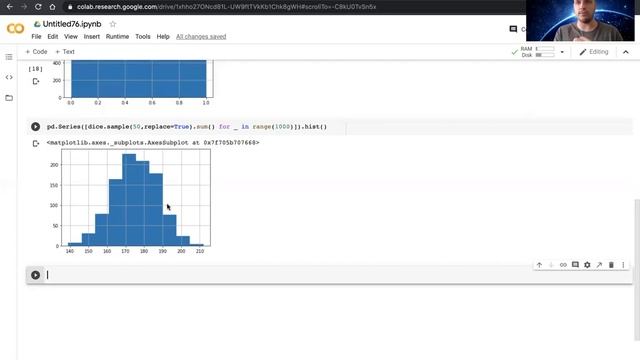Image resolution: width=640 pixels, height=360 pixels.
Task: Click the All changes saved link
Action: 201,37
